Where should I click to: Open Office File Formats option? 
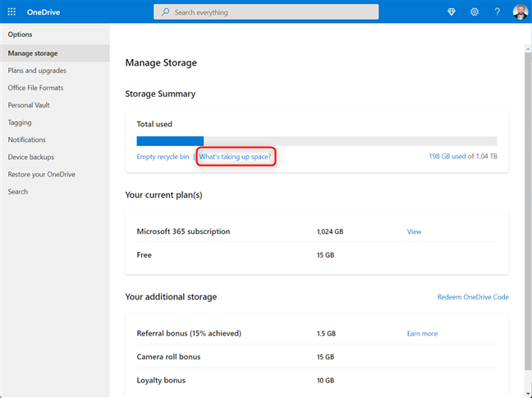point(35,88)
